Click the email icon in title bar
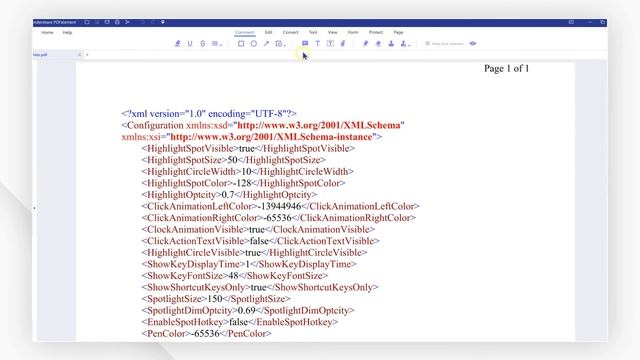640x360 pixels. click(x=107, y=22)
